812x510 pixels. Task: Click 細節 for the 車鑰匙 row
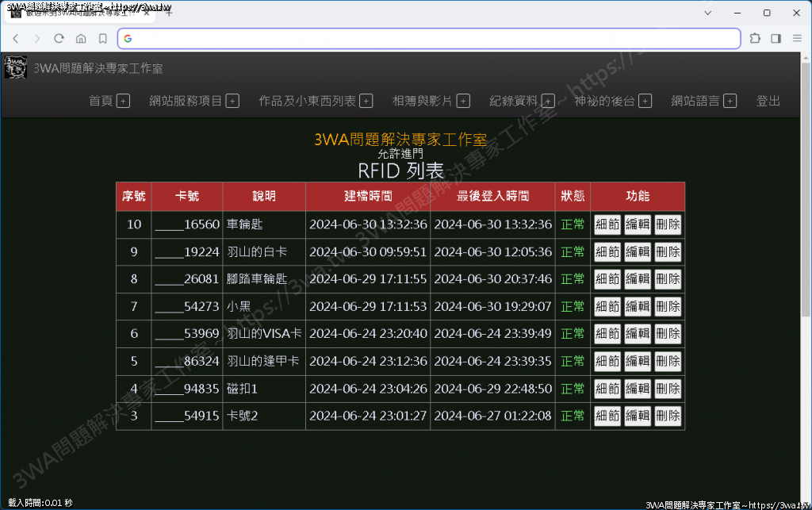[x=607, y=224]
